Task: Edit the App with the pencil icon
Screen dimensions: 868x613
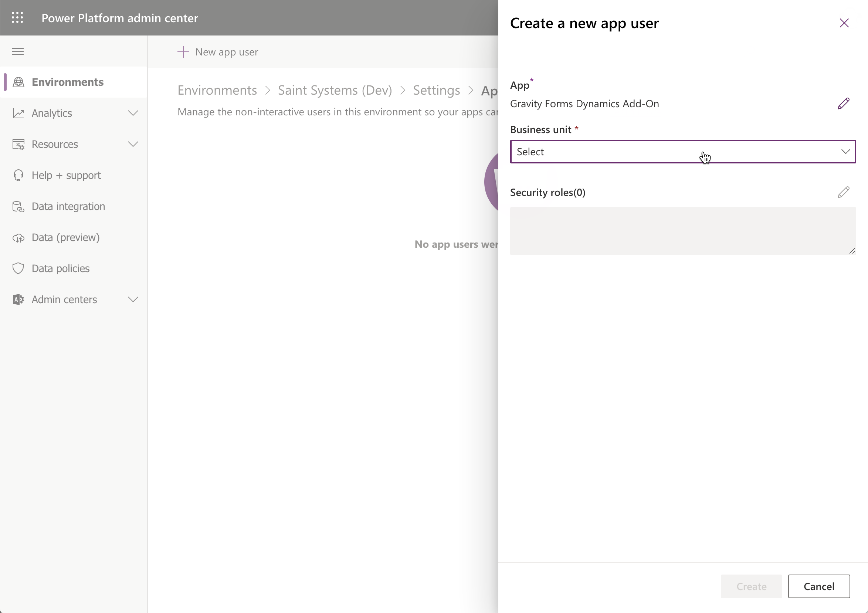Action: (844, 104)
